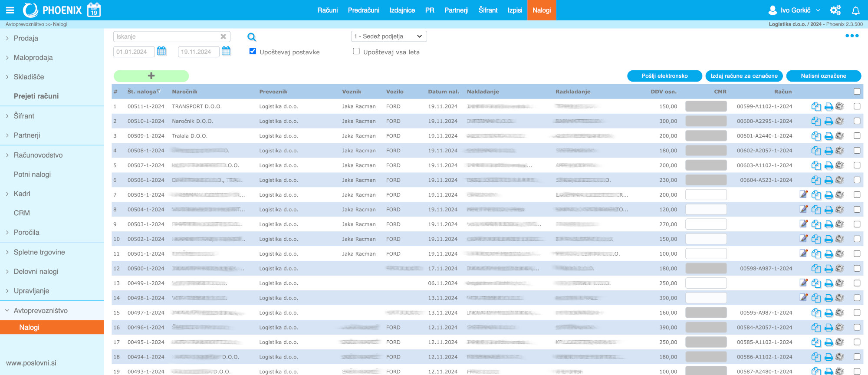The width and height of the screenshot is (868, 375).
Task: Click the Iskanje search input field
Action: (x=167, y=37)
